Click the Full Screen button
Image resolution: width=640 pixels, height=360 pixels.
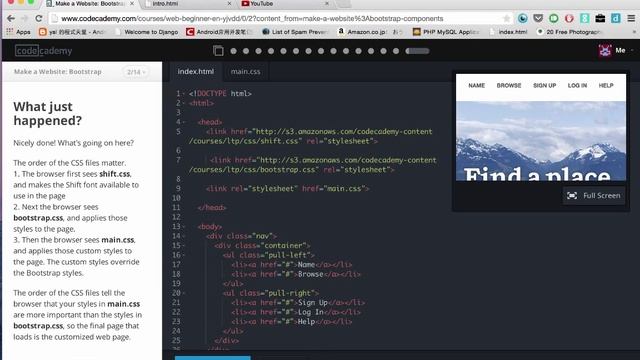(593, 196)
